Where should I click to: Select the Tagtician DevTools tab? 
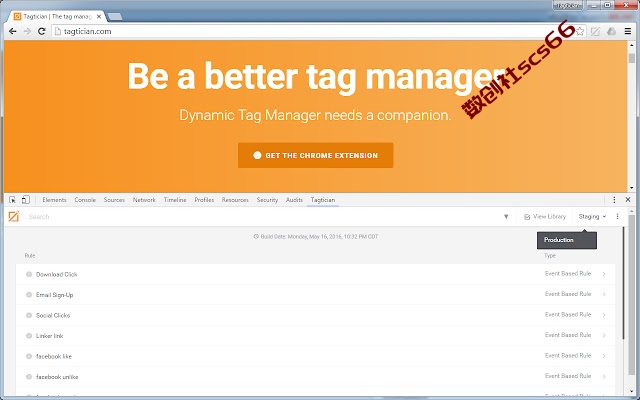click(x=322, y=200)
